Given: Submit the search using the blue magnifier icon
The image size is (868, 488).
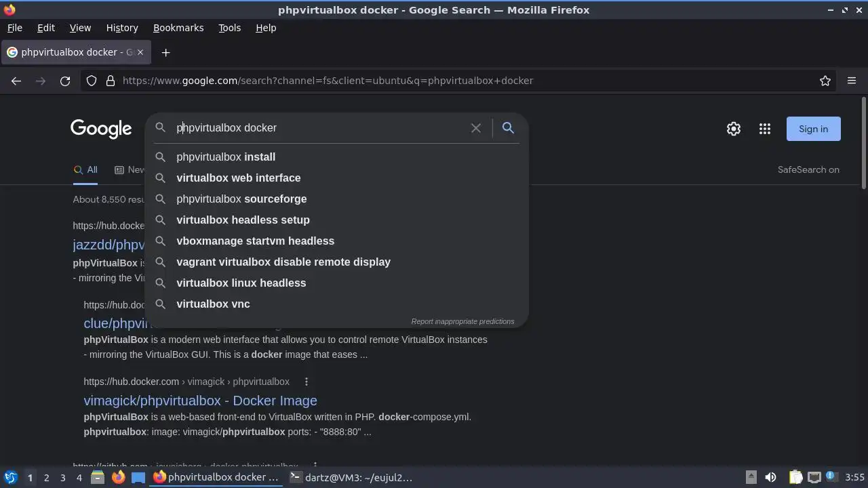Looking at the screenshot, I should click(x=508, y=127).
